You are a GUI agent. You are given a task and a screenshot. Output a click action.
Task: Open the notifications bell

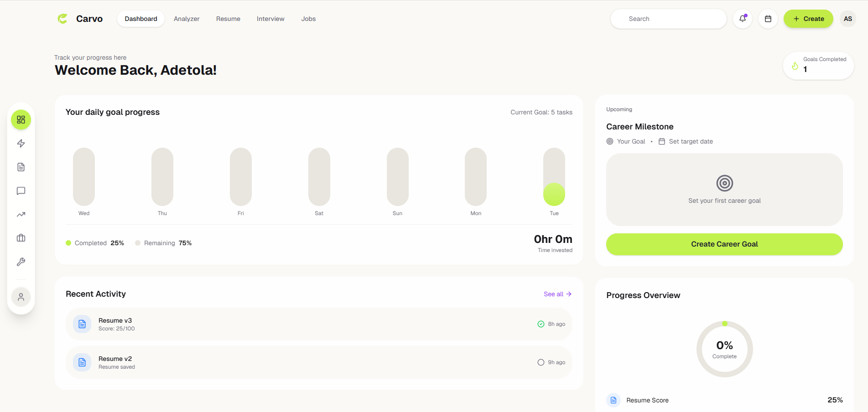coord(742,19)
